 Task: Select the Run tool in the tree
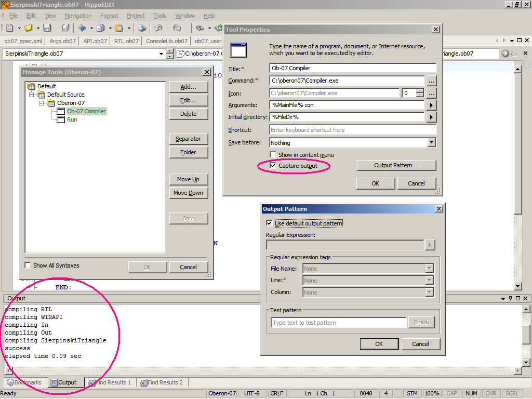coord(72,119)
